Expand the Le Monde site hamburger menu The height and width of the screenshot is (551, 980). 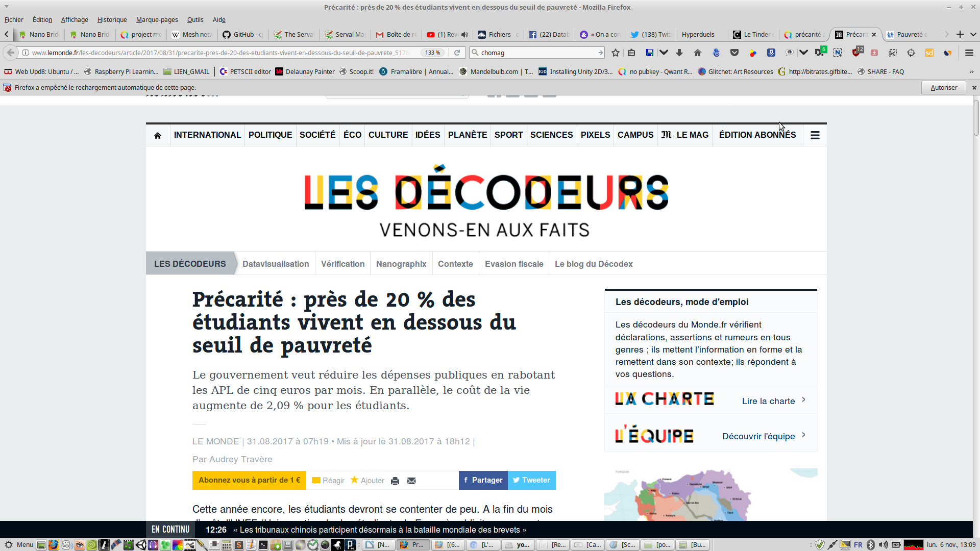pos(815,135)
